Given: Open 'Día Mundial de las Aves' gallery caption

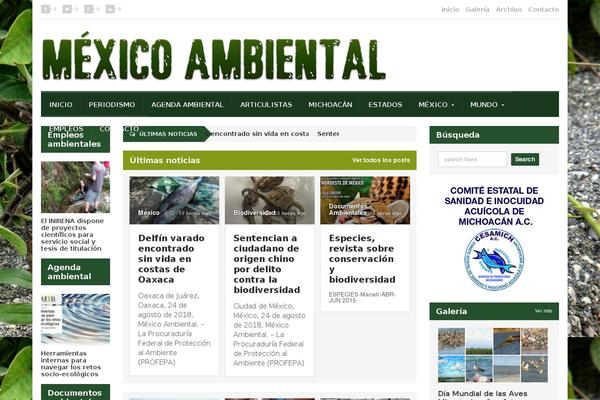Looking at the screenshot, I should pyautogui.click(x=483, y=394).
